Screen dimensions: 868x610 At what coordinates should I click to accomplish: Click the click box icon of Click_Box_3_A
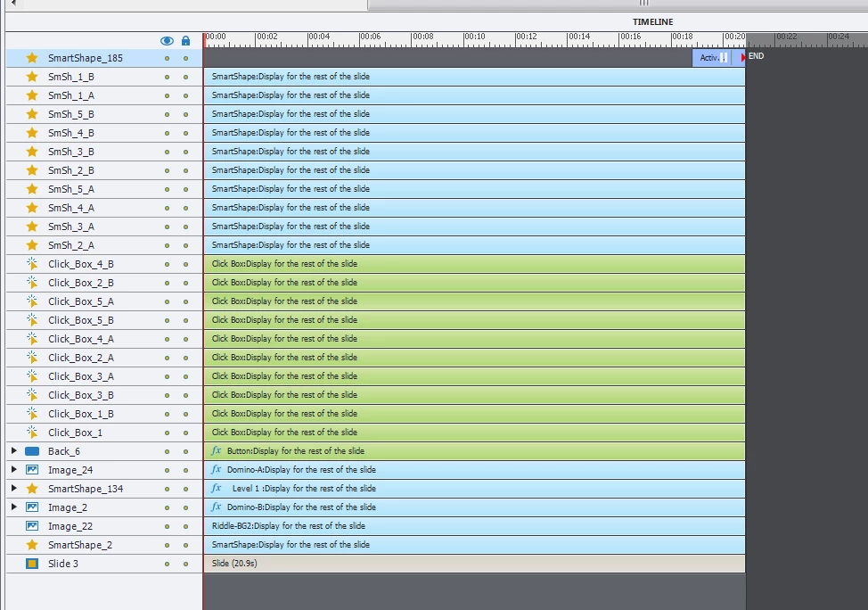[32, 376]
